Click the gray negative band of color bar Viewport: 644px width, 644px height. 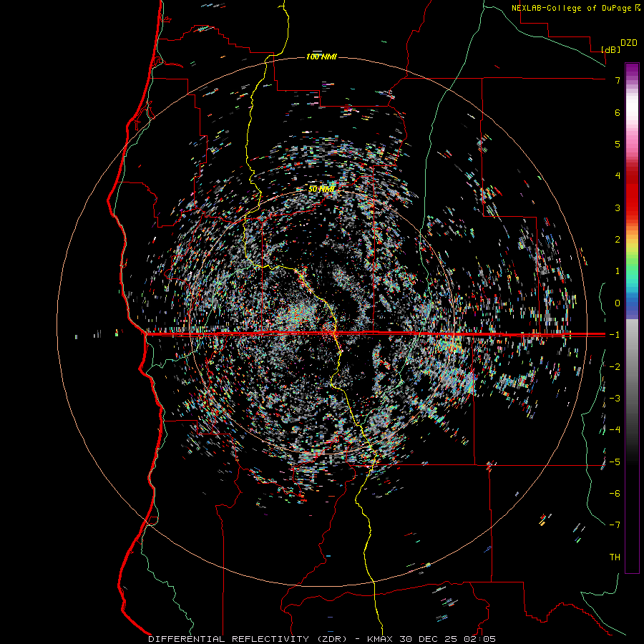pyautogui.click(x=632, y=370)
